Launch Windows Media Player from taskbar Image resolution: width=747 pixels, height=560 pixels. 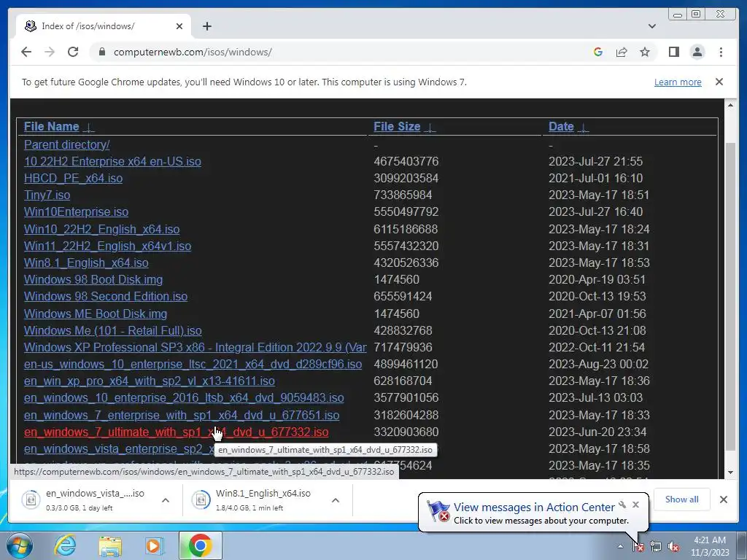coord(154,545)
